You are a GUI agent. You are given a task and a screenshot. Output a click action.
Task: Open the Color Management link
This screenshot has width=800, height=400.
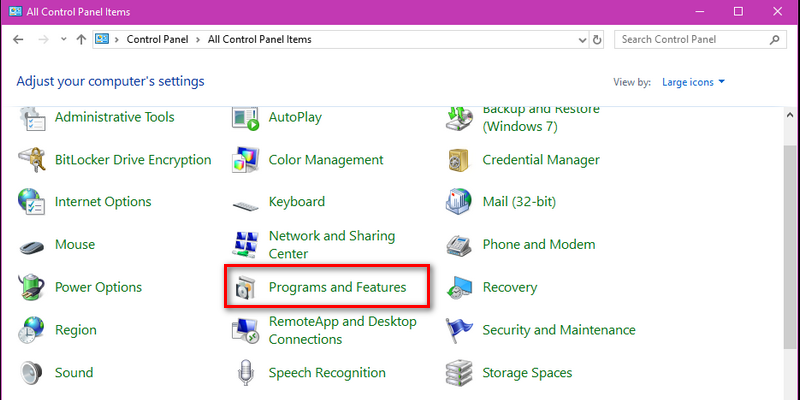point(326,160)
